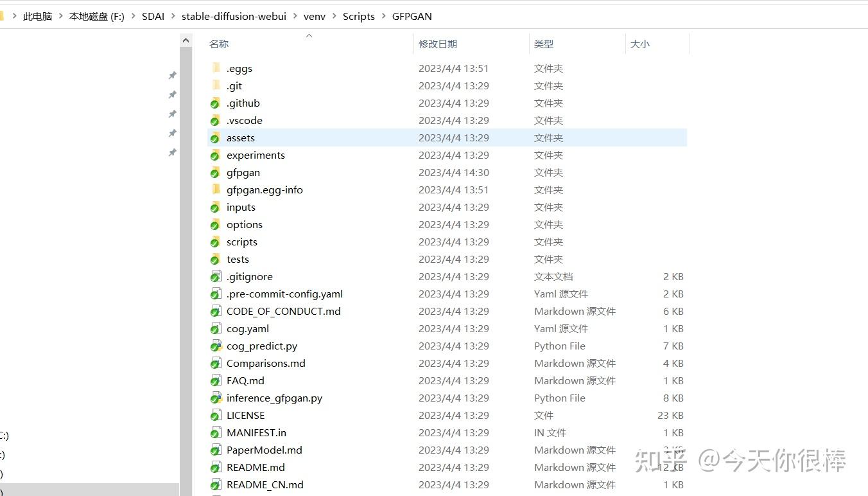The width and height of the screenshot is (868, 496).
Task: Click the README.md file icon
Action: click(x=216, y=467)
